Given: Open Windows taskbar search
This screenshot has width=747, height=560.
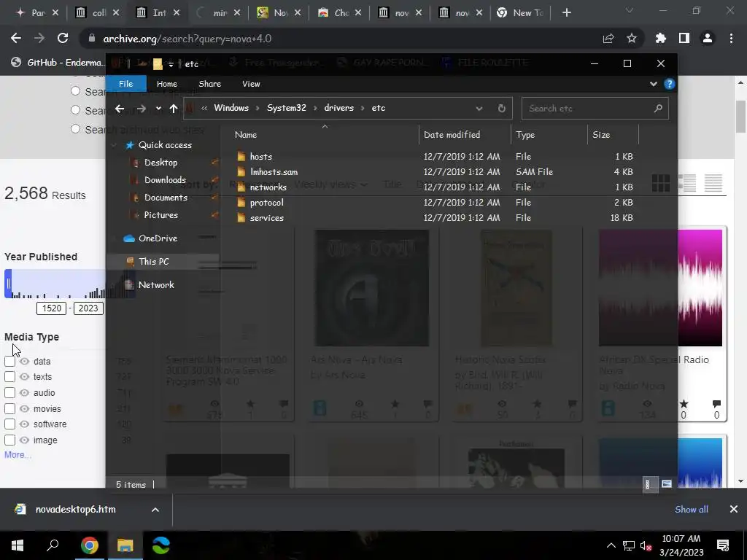Looking at the screenshot, I should click(x=53, y=545).
